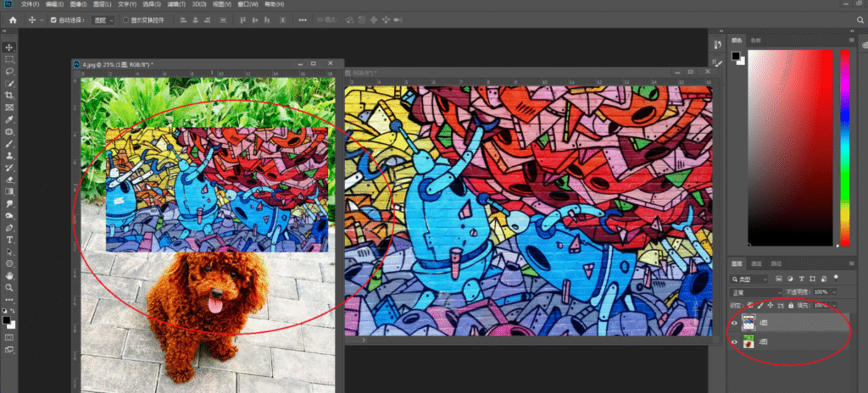Click the Opacity 100% input field
868x393 pixels.
[x=821, y=291]
